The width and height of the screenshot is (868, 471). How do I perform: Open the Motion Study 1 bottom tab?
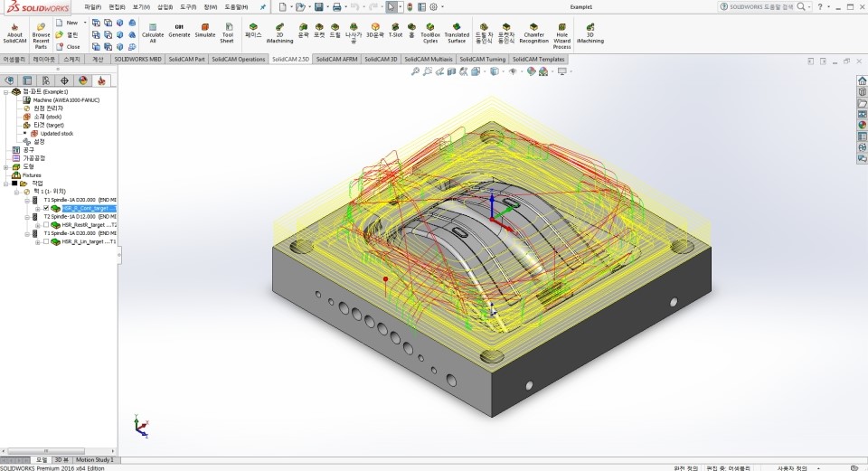pos(95,460)
